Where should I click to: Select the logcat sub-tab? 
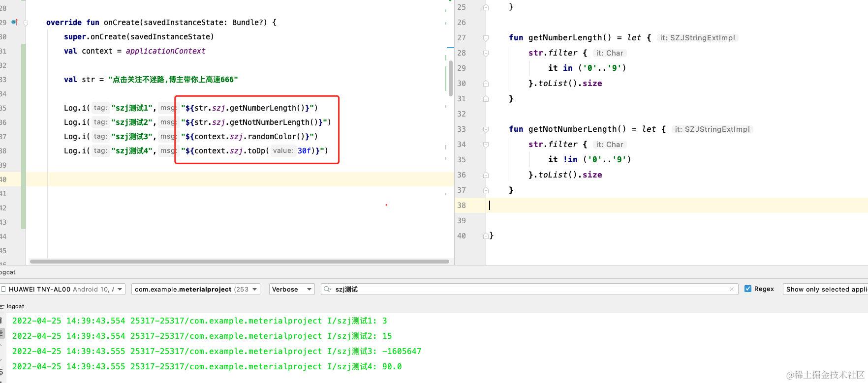15,306
